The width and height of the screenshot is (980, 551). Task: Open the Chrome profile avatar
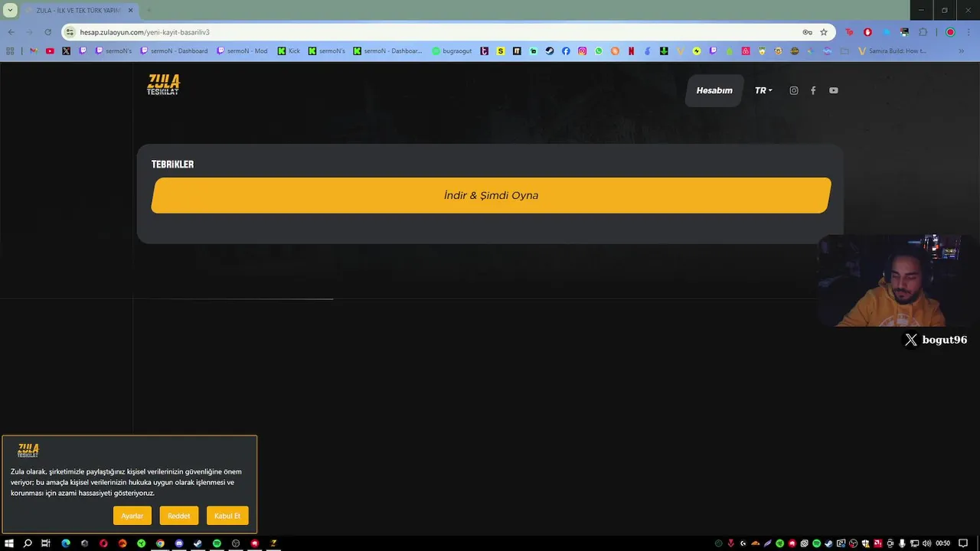[x=950, y=32]
